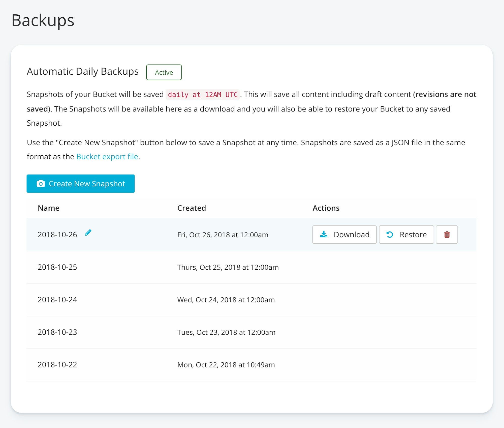Click the Created column header
This screenshot has height=428, width=504.
[x=192, y=208]
